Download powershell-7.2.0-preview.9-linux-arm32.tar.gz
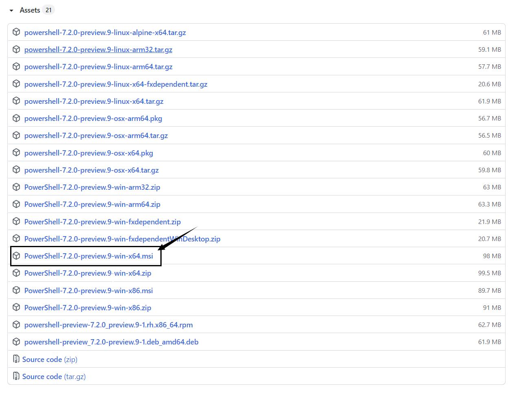This screenshot has height=397, width=532. pyautogui.click(x=98, y=50)
